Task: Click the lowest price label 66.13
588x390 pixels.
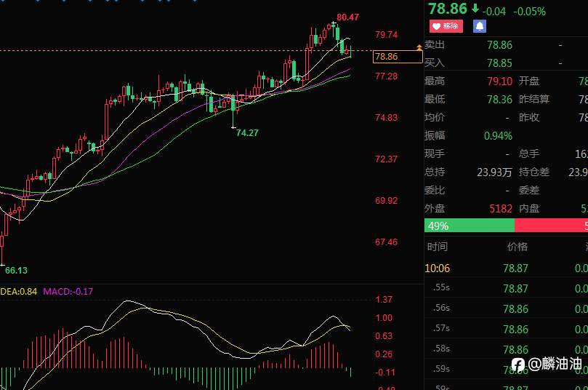Action: (16, 270)
